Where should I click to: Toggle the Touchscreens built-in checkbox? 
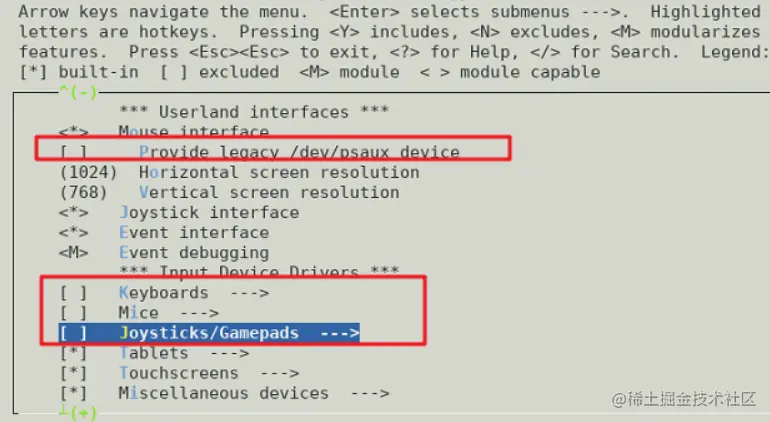73,373
